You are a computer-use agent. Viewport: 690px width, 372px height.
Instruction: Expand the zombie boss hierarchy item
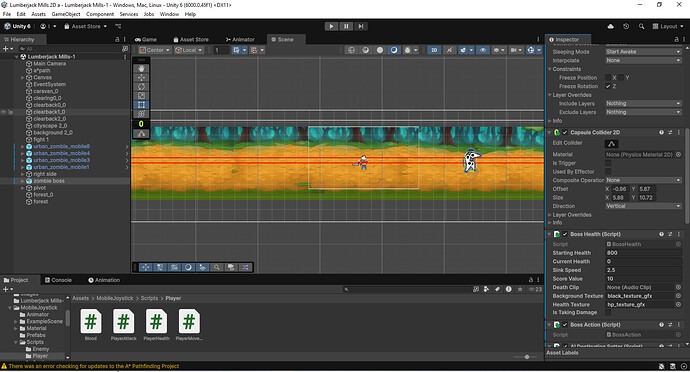pos(22,181)
